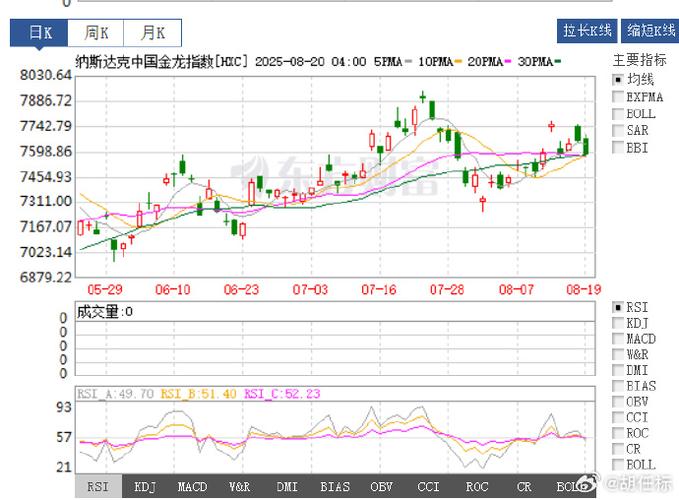Open the MACD tab in bottom bar
The width and height of the screenshot is (679, 500).
click(x=192, y=487)
